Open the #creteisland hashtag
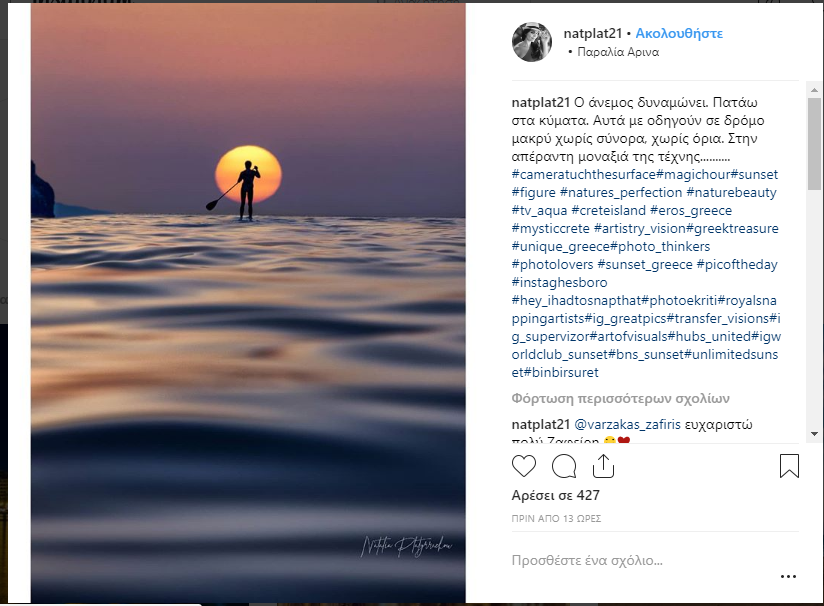The height and width of the screenshot is (606, 824). pos(608,210)
